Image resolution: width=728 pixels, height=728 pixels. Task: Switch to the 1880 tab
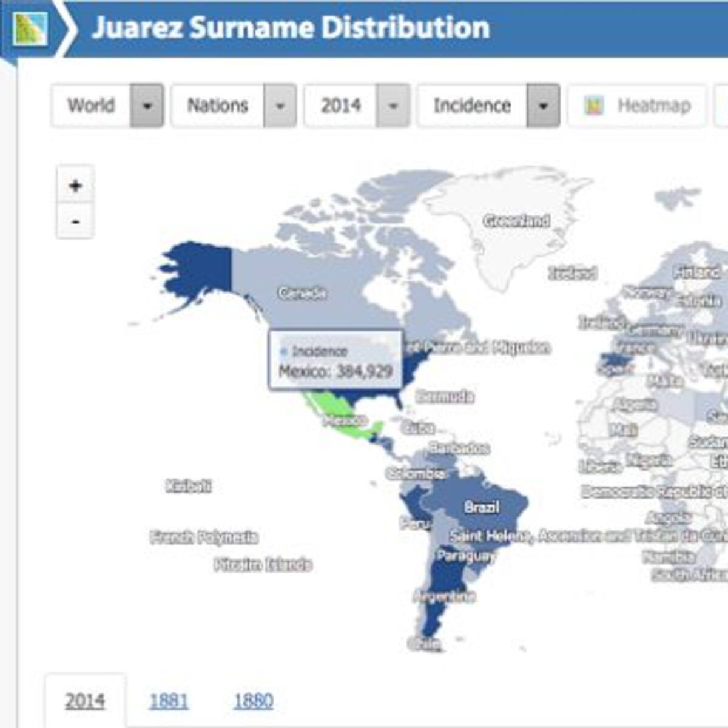tap(253, 701)
